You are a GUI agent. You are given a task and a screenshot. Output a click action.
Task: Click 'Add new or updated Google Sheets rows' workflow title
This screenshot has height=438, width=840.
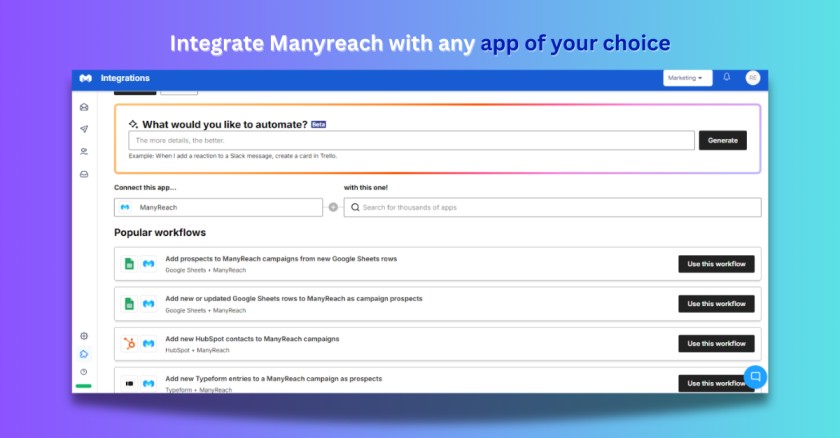pyautogui.click(x=294, y=299)
